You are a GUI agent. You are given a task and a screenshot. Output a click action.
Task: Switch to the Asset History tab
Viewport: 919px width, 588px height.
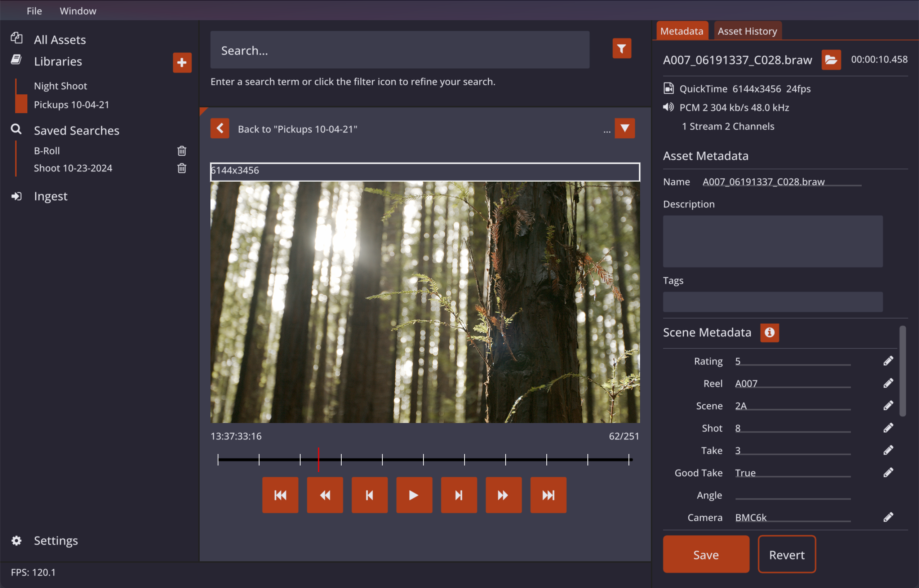point(747,31)
